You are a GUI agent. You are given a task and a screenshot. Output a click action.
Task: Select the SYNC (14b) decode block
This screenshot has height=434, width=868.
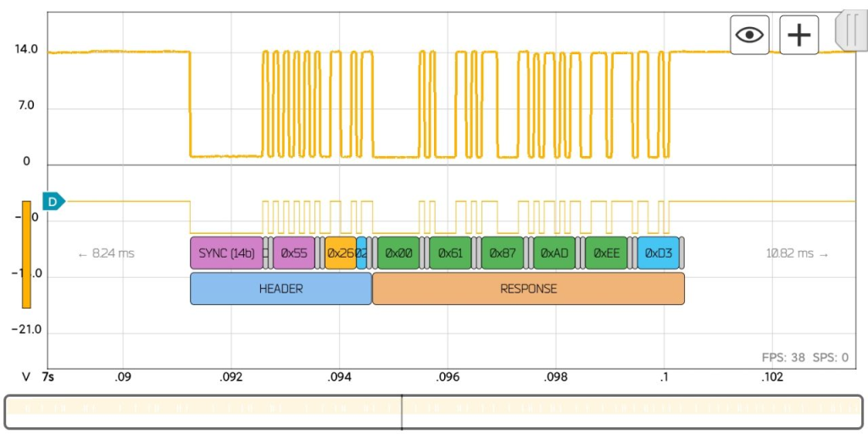pyautogui.click(x=226, y=253)
